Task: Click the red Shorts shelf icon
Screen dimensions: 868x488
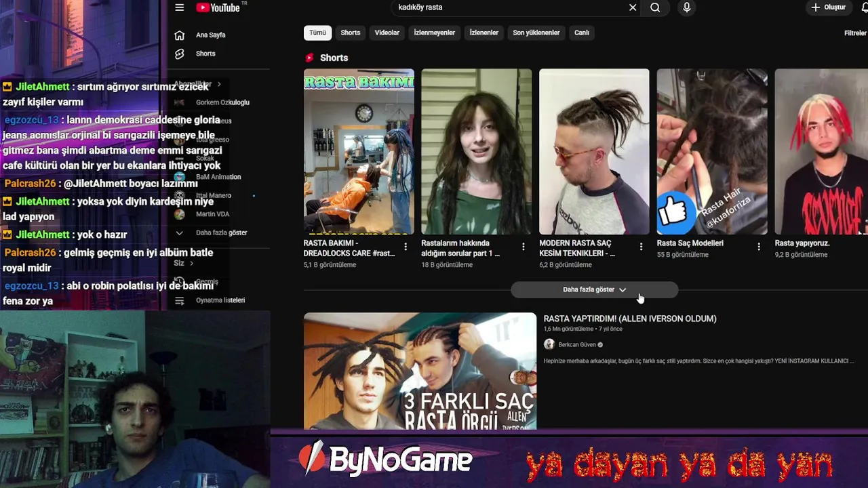Action: click(x=309, y=58)
